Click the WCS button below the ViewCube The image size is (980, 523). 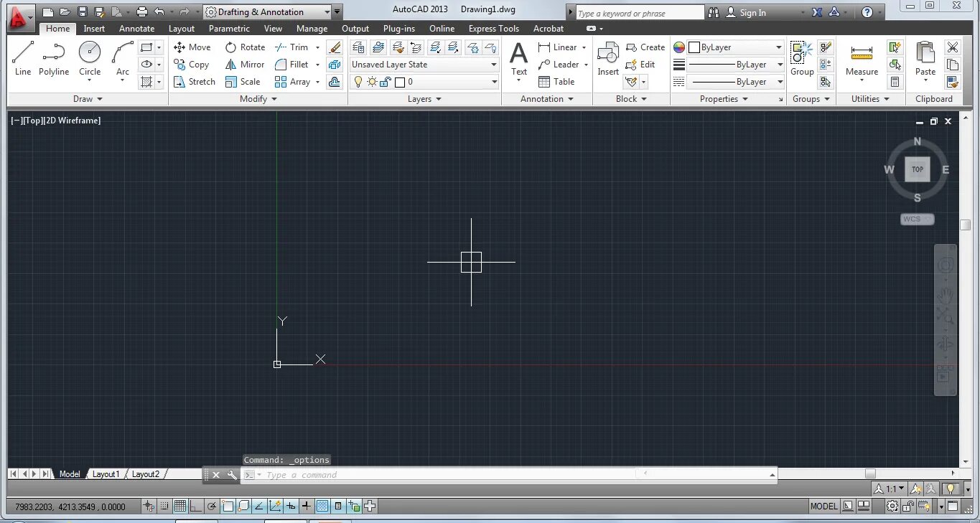(x=918, y=219)
